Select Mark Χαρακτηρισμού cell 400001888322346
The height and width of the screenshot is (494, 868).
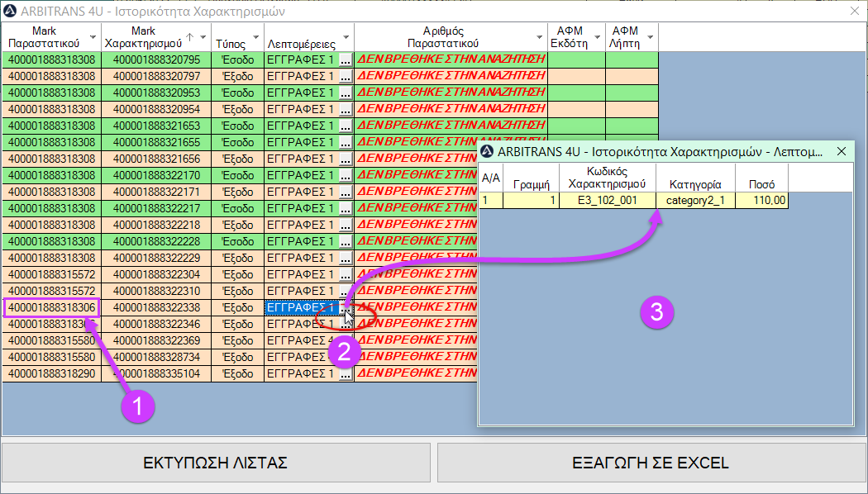pos(156,324)
